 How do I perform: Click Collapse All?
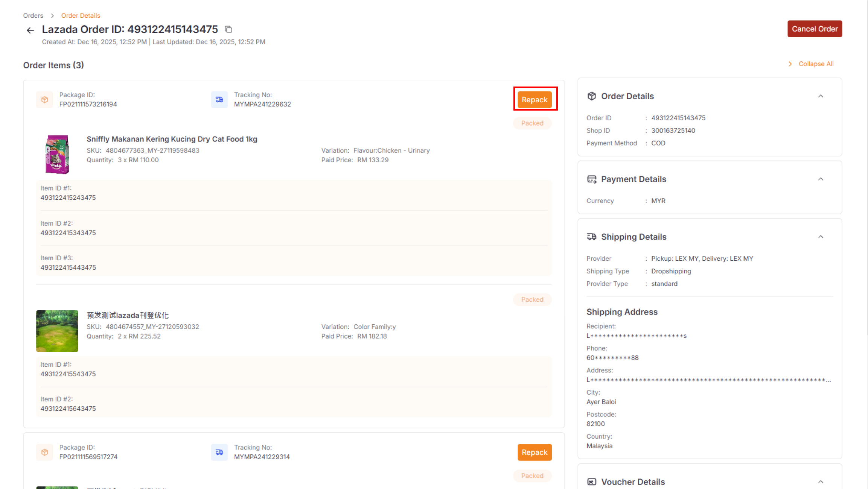[x=816, y=64]
